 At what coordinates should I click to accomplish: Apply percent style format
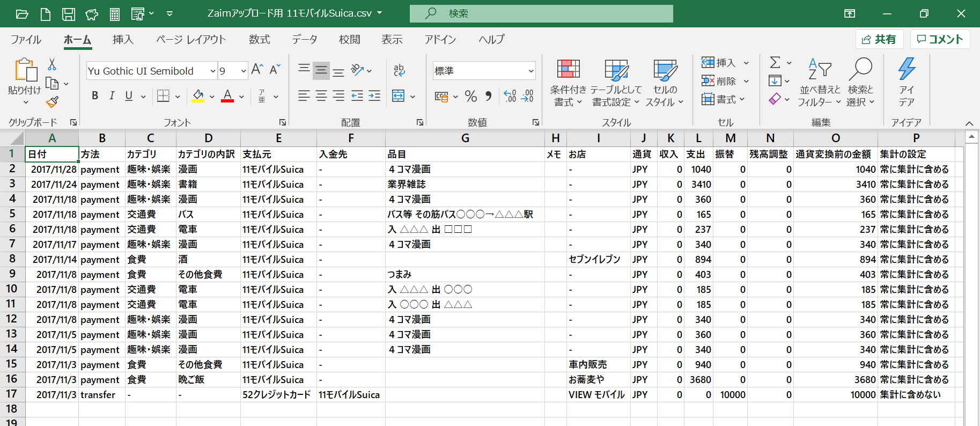[x=471, y=96]
